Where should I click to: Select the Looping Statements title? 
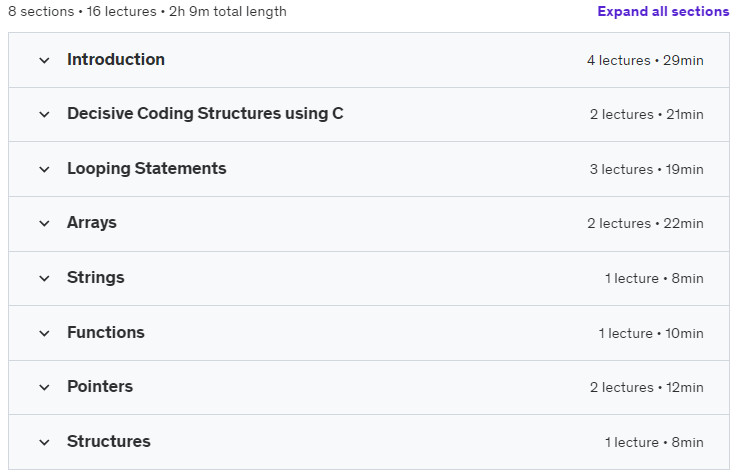tap(147, 169)
